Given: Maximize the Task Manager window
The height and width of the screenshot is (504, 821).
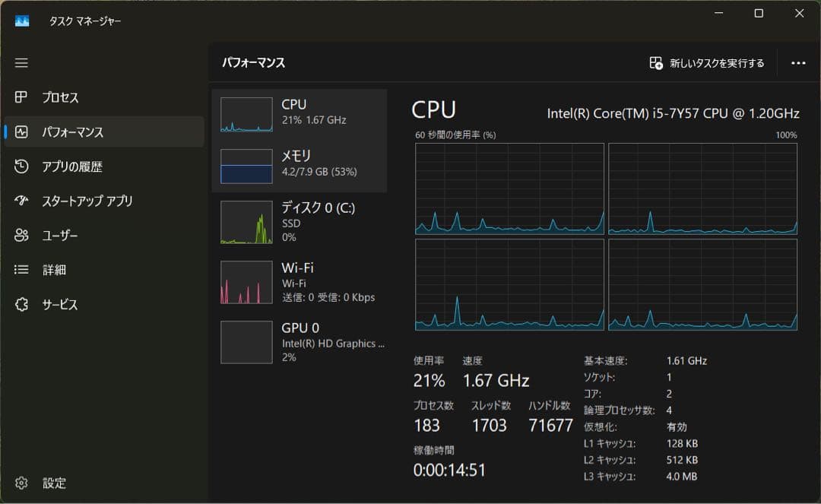Looking at the screenshot, I should tap(759, 14).
